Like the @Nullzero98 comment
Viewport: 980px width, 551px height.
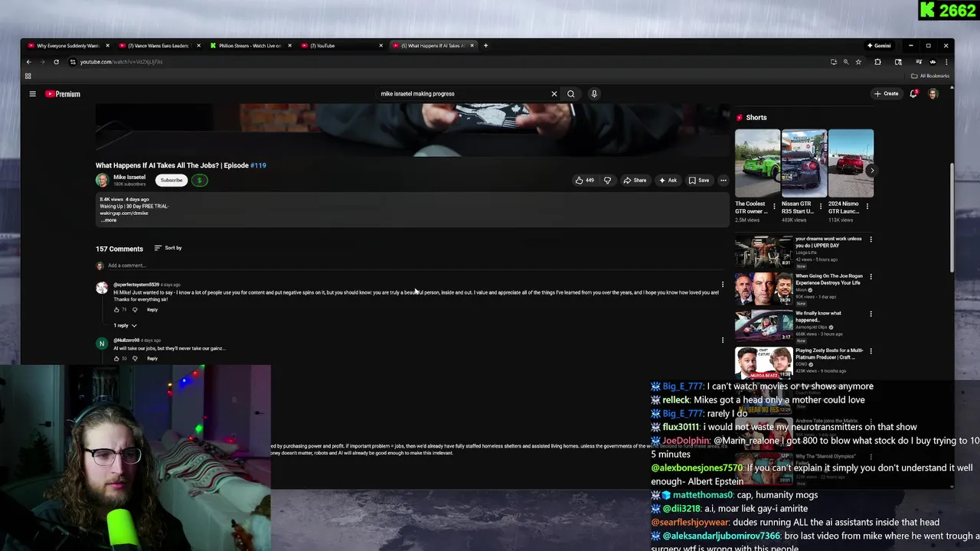coord(117,358)
